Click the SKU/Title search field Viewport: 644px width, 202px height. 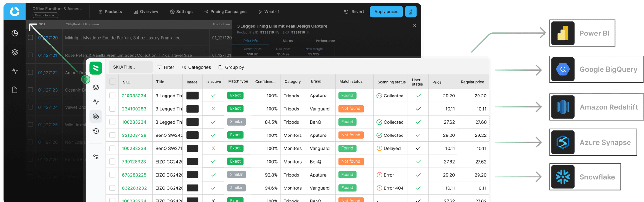click(x=130, y=67)
